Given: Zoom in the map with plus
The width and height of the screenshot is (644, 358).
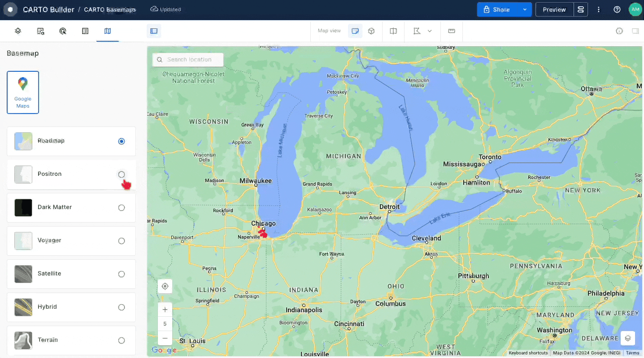Looking at the screenshot, I should tap(165, 310).
